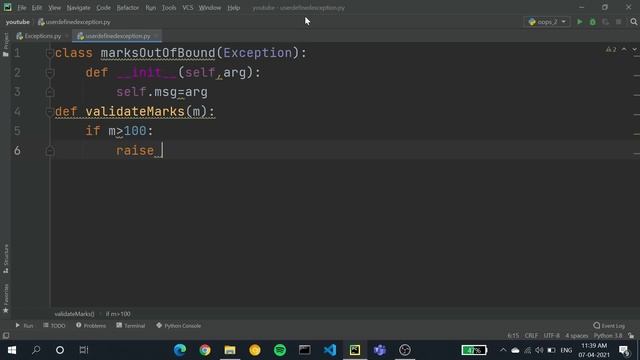Open Spotify from taskbar
The width and height of the screenshot is (640, 360).
click(280, 350)
